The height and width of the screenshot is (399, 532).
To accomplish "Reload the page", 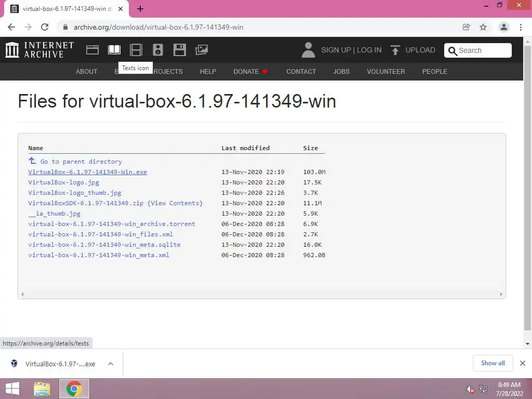I will pyautogui.click(x=45, y=27).
